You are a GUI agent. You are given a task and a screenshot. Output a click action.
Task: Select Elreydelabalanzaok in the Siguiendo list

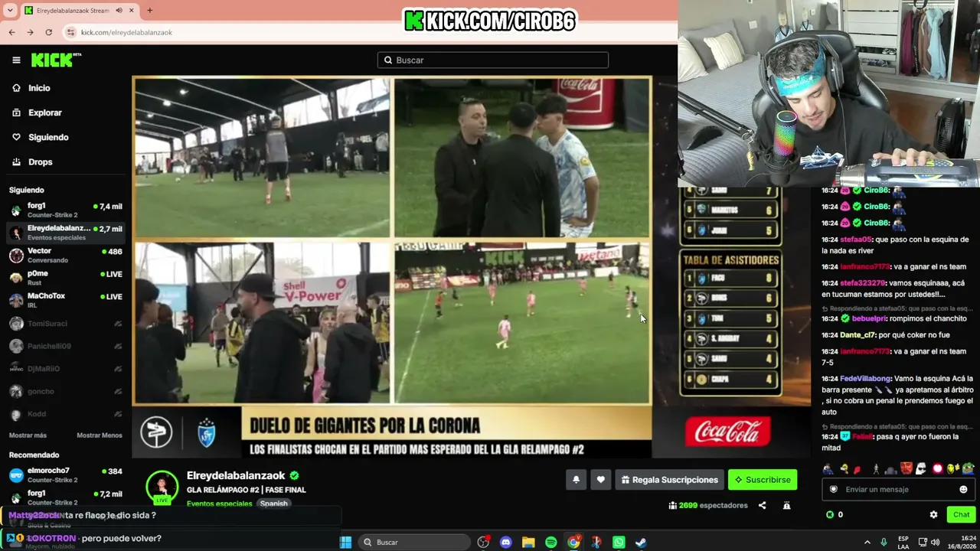(x=66, y=233)
